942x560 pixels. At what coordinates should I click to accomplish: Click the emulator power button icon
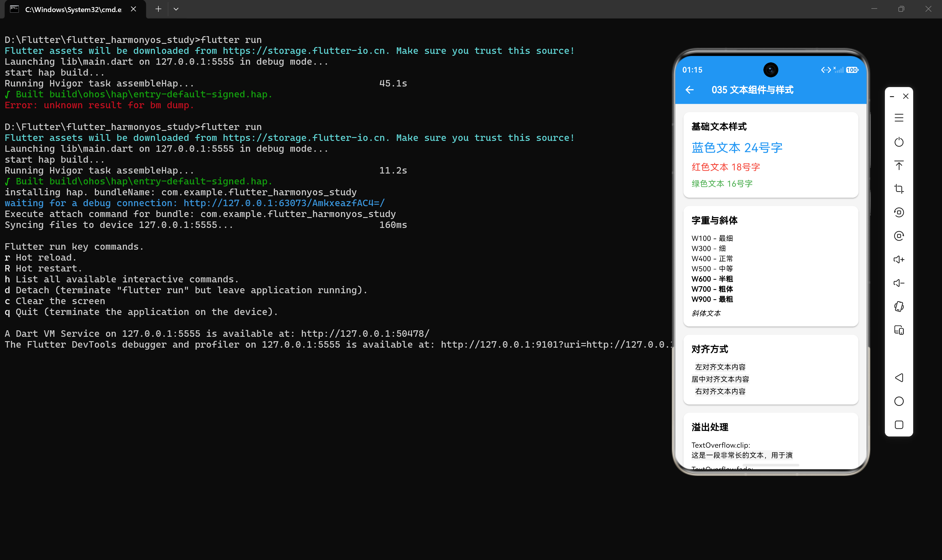pos(899,142)
